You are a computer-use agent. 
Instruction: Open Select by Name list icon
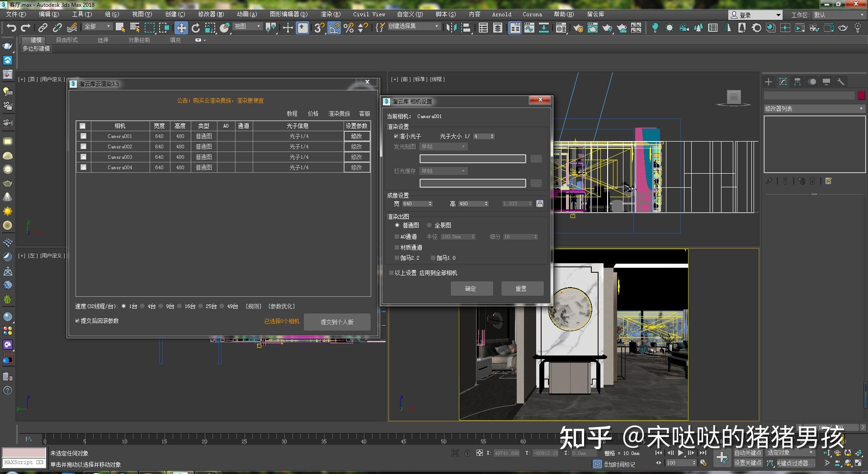point(135,28)
